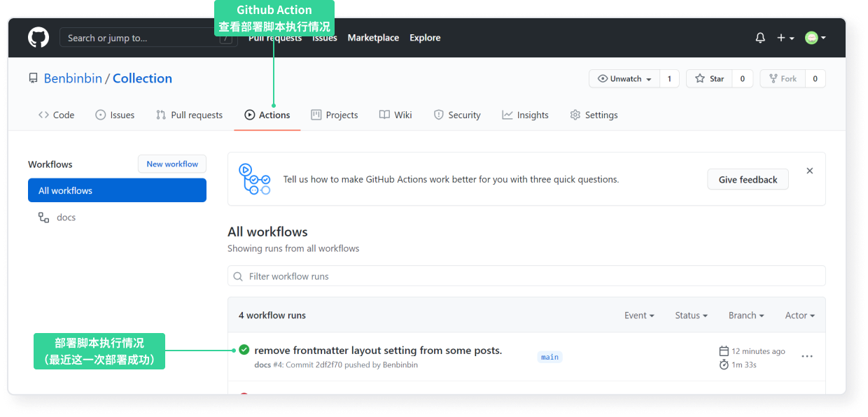Expand the Branch filter dropdown
Screen dimensions: 868x417
click(x=746, y=316)
